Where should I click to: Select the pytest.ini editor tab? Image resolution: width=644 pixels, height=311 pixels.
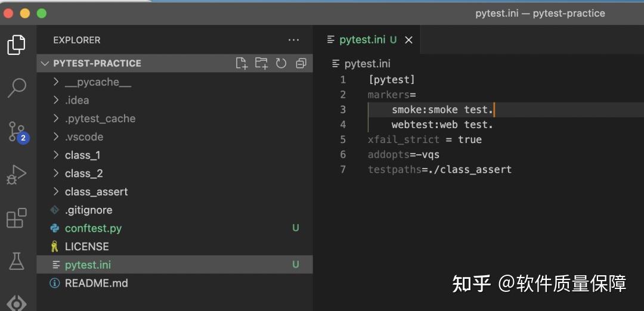362,40
